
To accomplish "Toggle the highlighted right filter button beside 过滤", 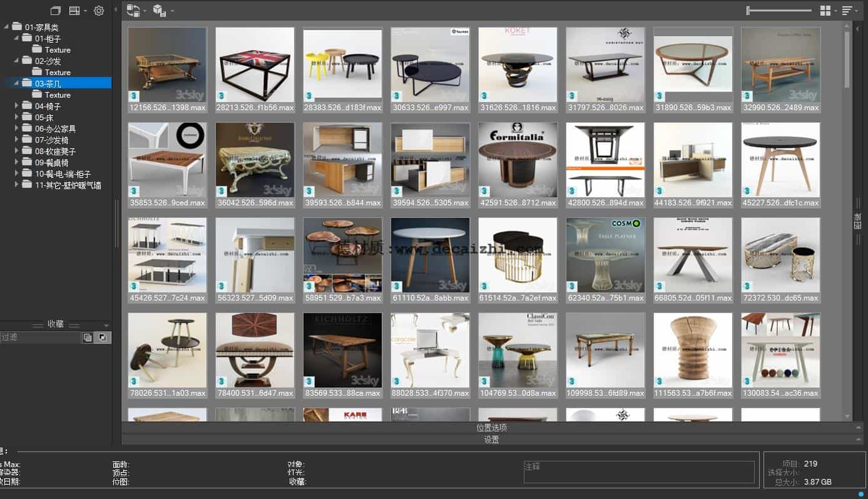I will [x=103, y=337].
